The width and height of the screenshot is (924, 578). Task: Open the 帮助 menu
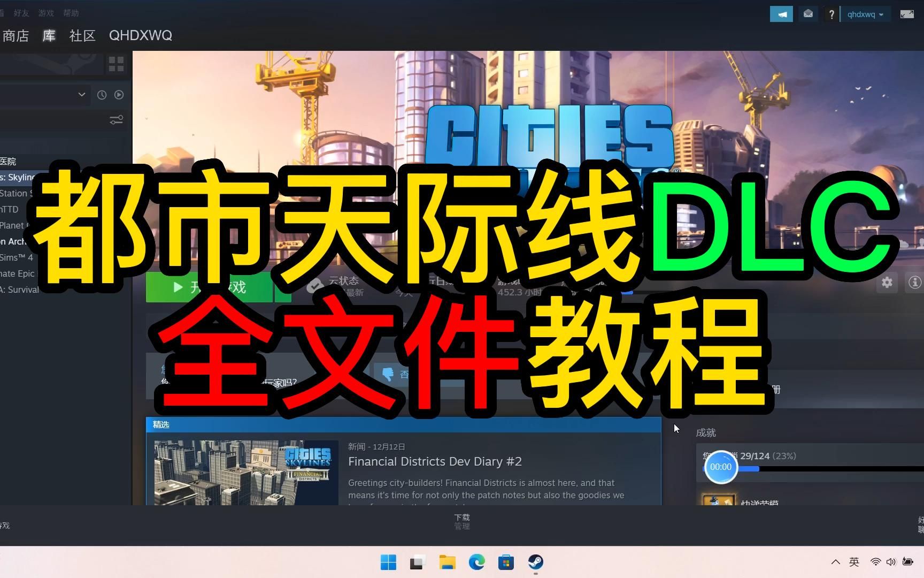coord(71,13)
